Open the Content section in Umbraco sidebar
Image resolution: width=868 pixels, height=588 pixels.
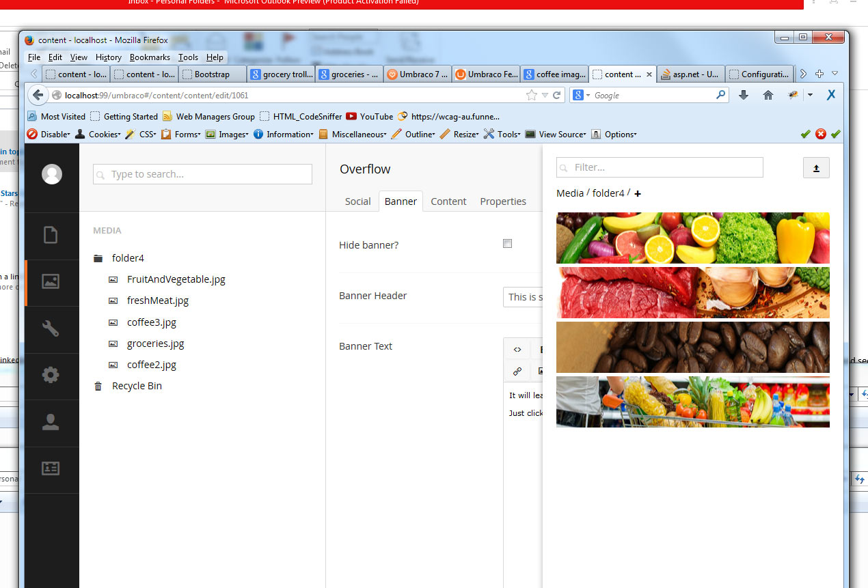coord(51,235)
